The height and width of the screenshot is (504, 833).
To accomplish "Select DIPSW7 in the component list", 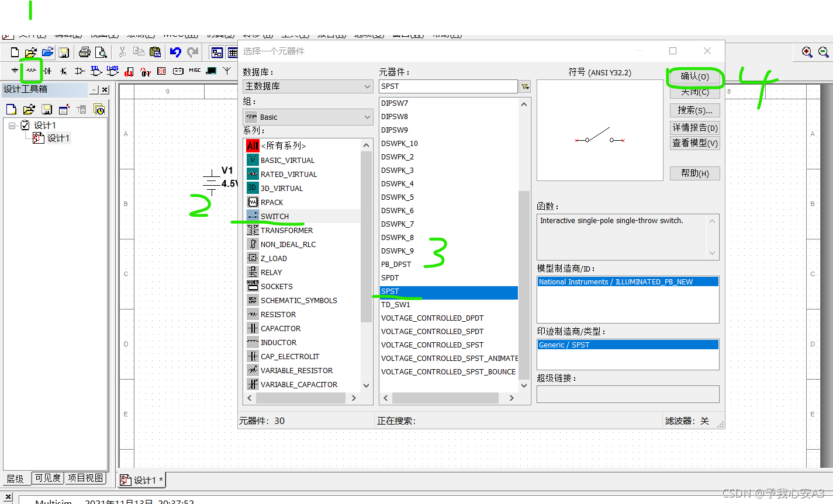I will coord(448,103).
